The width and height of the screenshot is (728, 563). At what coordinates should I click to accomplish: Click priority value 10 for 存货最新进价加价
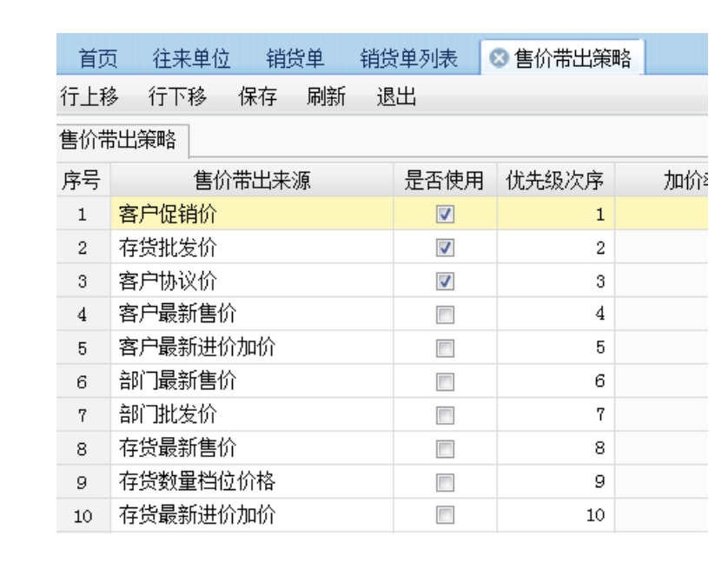coord(556,515)
